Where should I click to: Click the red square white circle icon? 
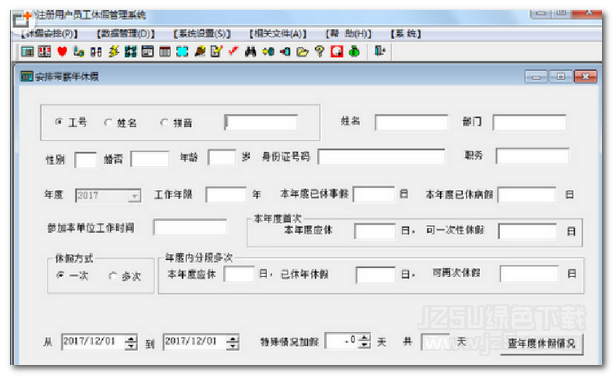click(x=337, y=52)
